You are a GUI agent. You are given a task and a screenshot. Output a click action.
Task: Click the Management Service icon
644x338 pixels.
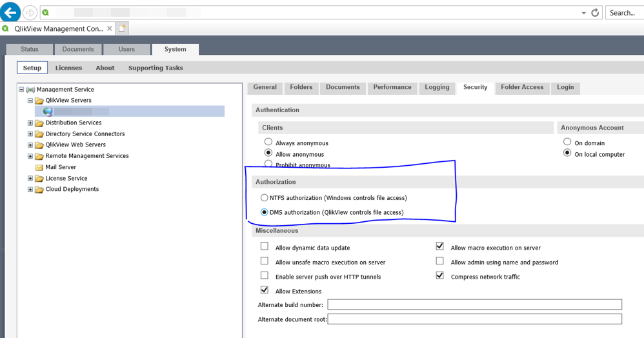point(30,90)
